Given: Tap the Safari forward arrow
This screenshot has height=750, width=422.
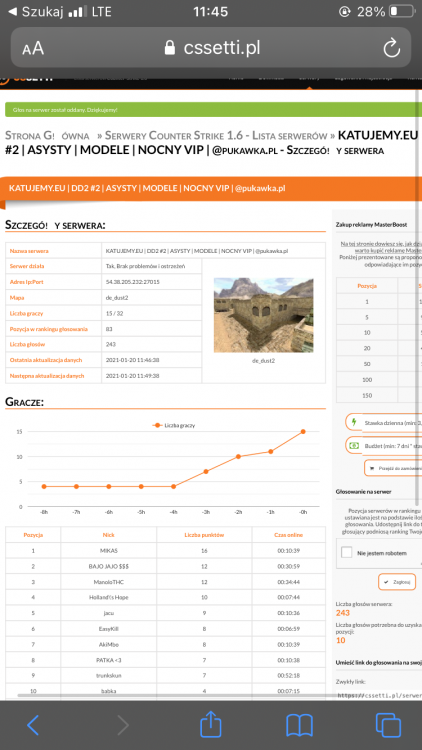Looking at the screenshot, I should [x=123, y=725].
